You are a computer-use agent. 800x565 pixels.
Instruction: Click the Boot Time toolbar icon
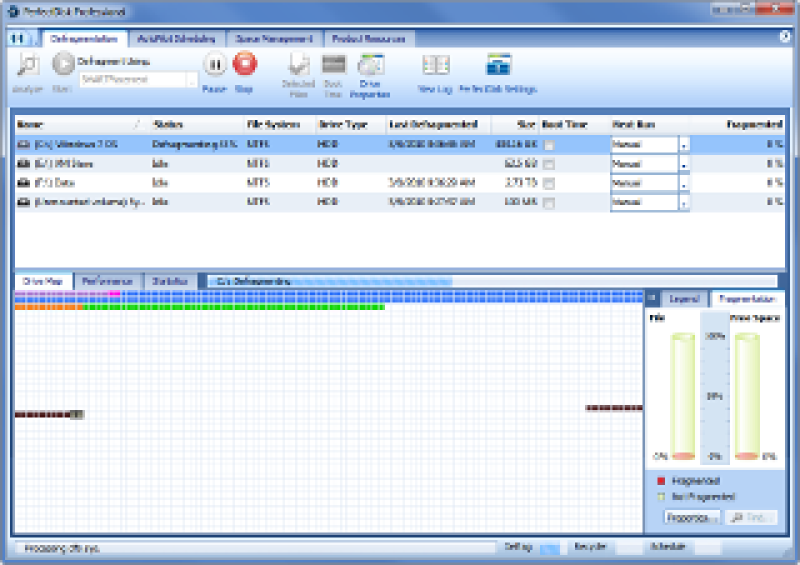pos(334,64)
